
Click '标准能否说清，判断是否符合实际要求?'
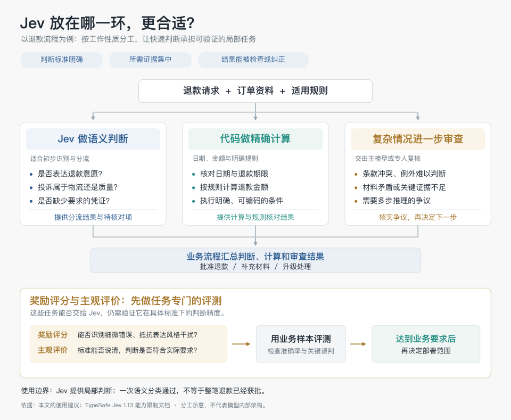click(137, 350)
